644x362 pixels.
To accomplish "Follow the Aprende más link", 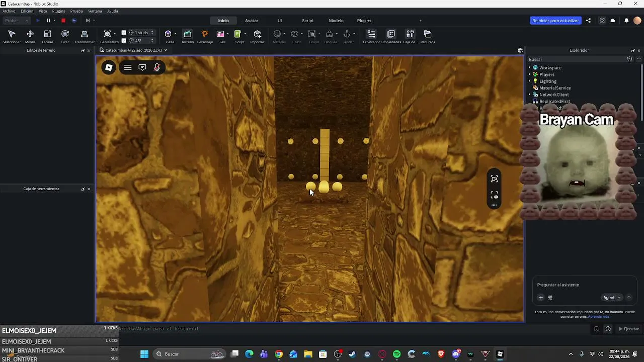I will 599,317.
